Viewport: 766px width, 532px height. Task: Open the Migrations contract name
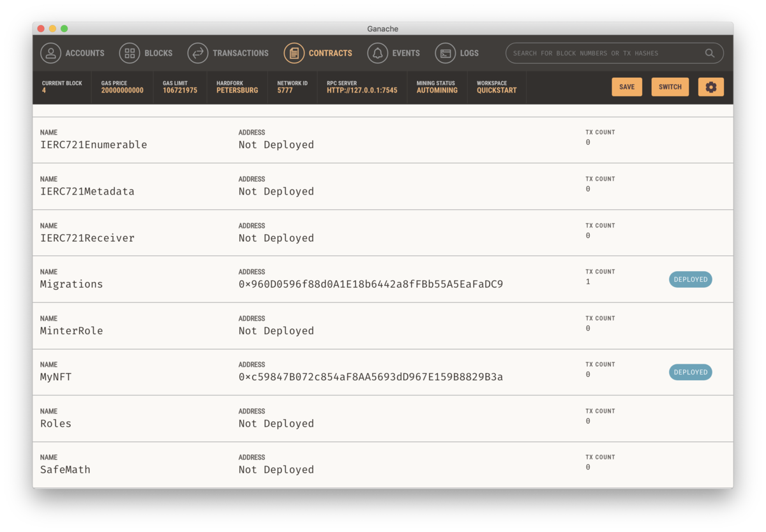71,284
